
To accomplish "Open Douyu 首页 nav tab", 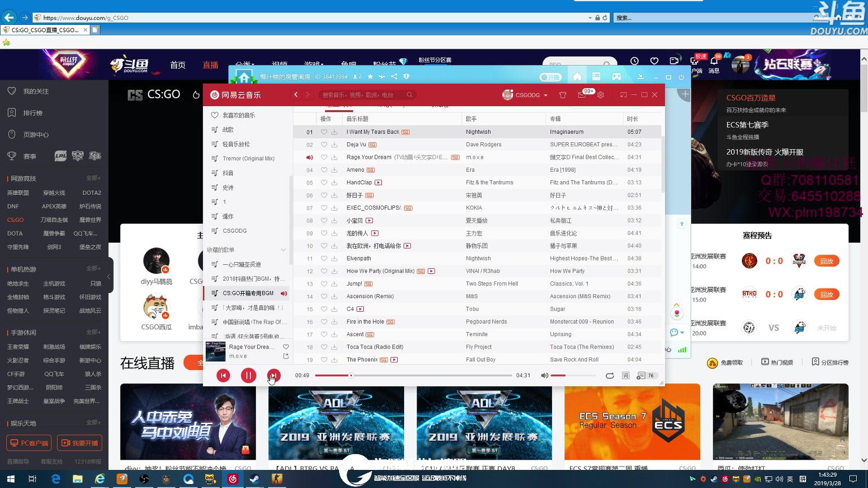I will pyautogui.click(x=178, y=65).
